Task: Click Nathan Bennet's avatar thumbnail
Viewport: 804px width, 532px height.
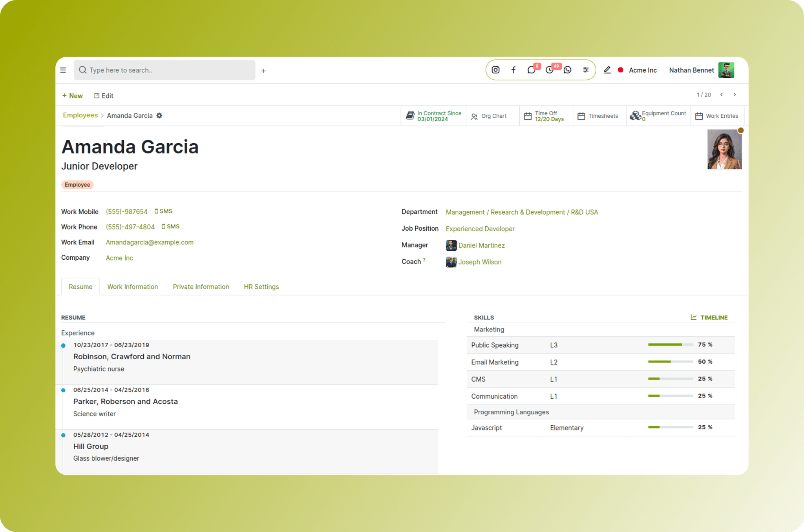Action: coord(726,70)
